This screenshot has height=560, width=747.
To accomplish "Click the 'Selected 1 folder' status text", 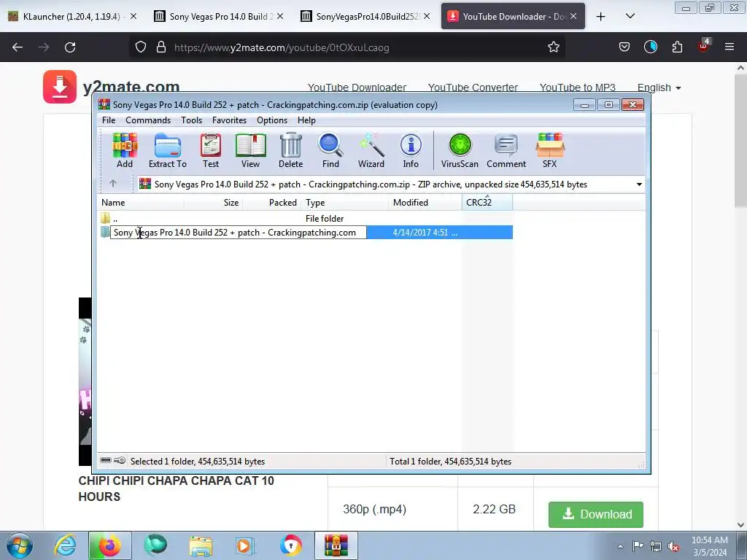I will click(x=198, y=461).
